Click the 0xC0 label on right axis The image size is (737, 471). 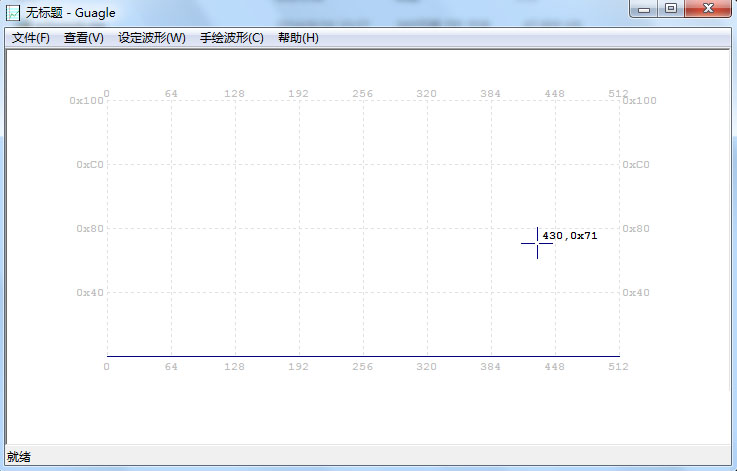636,165
